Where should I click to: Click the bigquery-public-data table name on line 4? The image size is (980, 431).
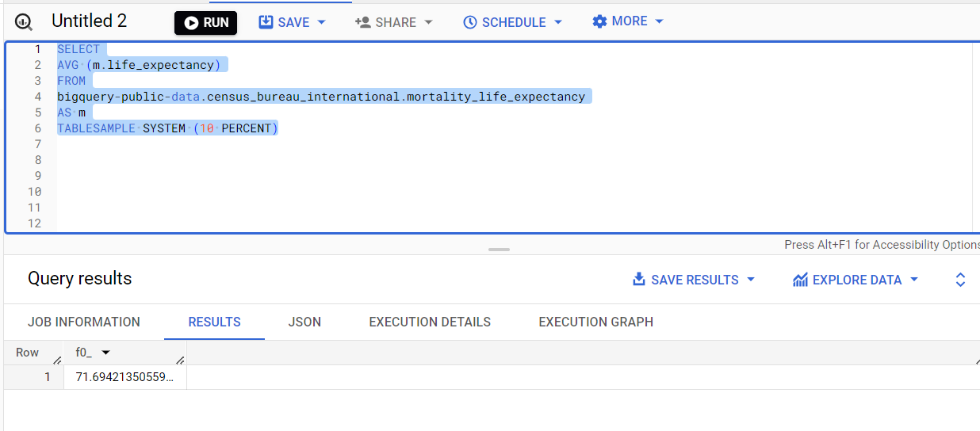pos(321,97)
